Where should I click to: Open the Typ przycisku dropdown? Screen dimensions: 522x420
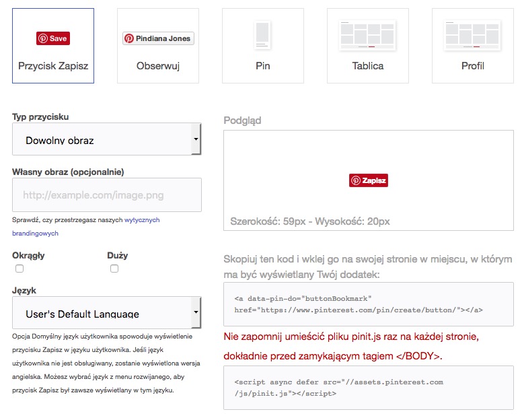point(106,141)
